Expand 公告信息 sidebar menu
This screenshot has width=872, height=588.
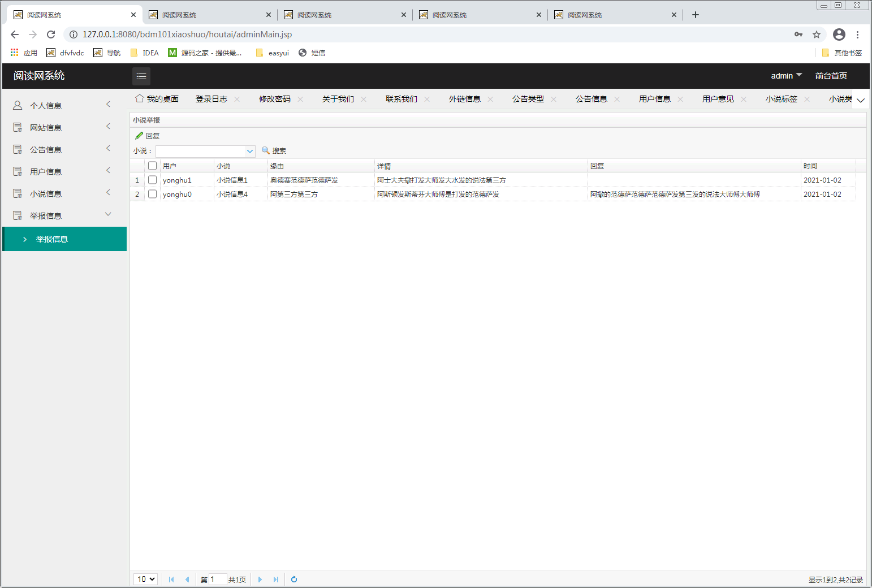[64, 149]
